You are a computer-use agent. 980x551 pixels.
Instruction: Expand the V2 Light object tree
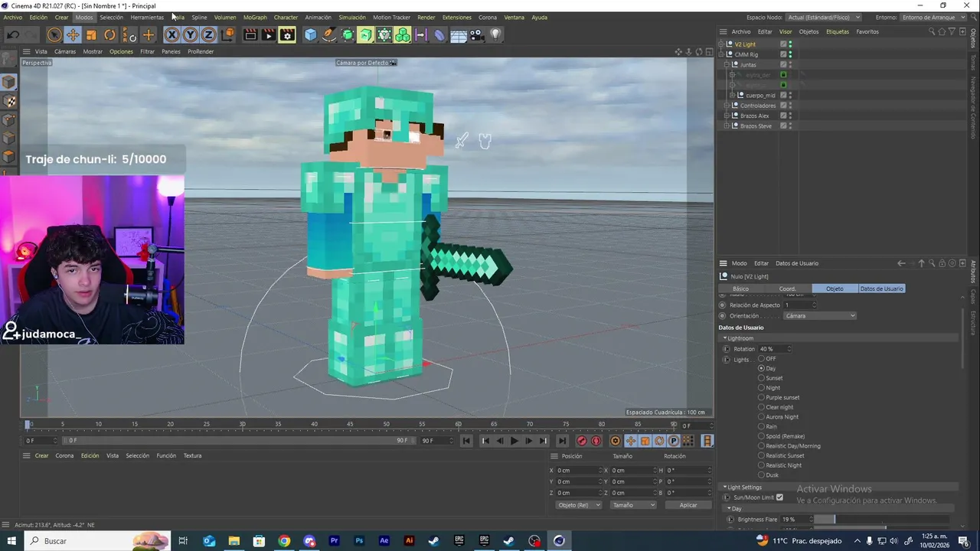click(x=720, y=44)
